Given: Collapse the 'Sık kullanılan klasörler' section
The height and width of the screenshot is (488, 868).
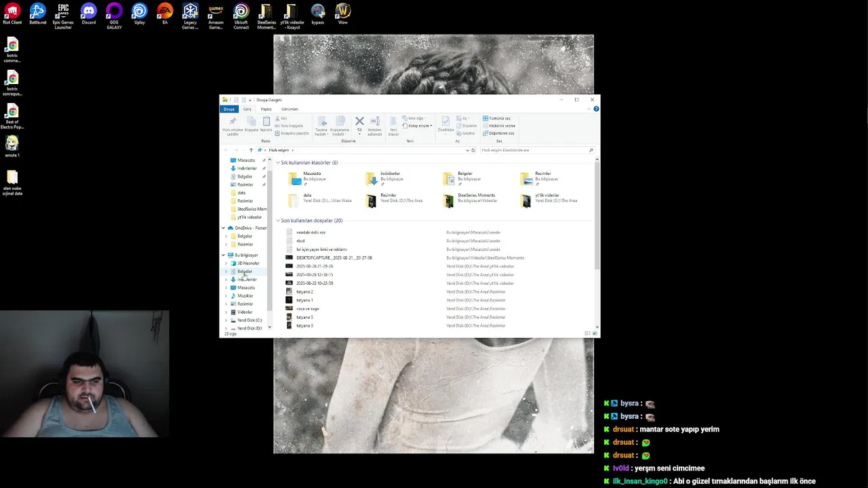Looking at the screenshot, I should click(x=277, y=163).
